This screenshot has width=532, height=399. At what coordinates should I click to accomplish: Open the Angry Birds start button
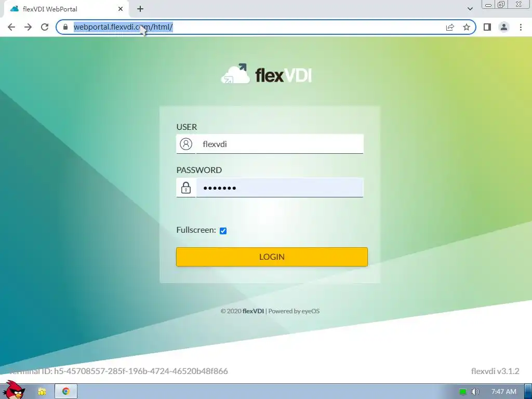(14, 390)
